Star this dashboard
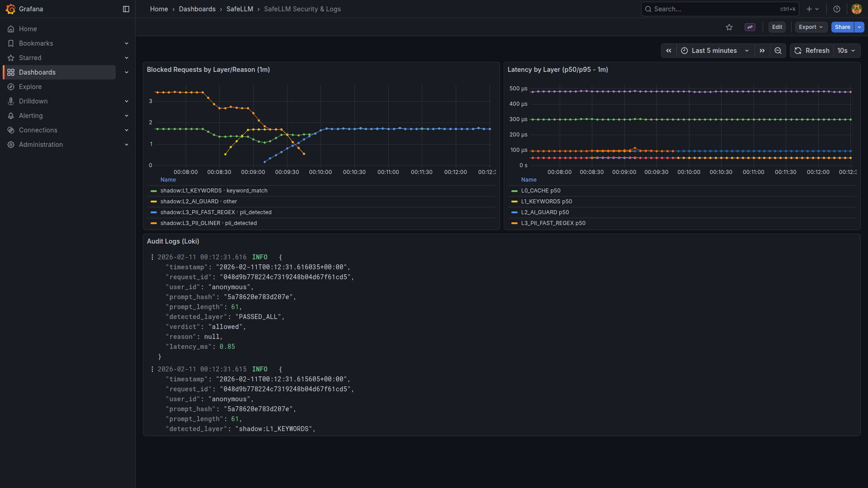868x488 pixels. pos(729,27)
